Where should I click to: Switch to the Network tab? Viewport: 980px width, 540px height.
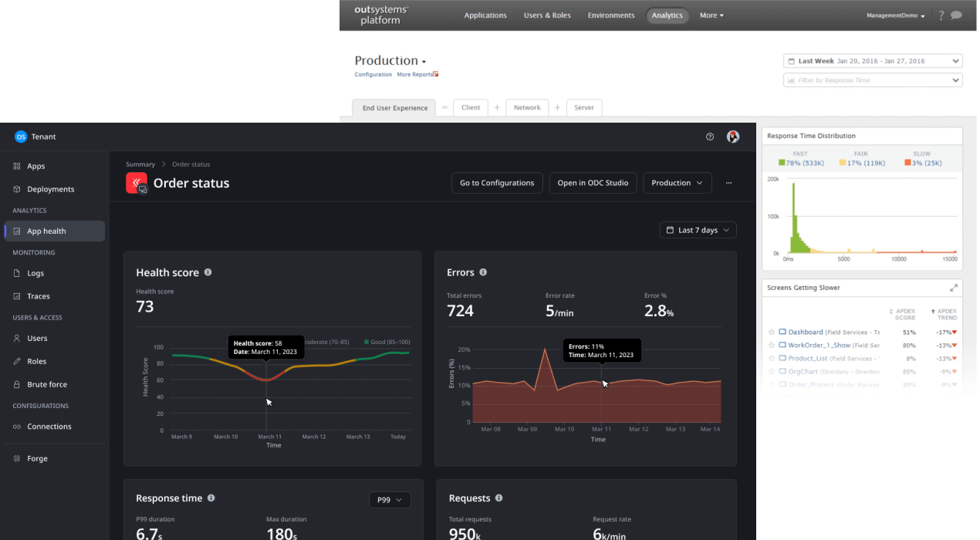click(527, 108)
